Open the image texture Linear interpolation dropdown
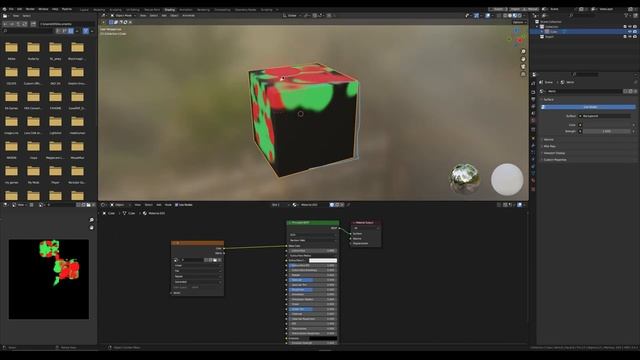 click(198, 265)
